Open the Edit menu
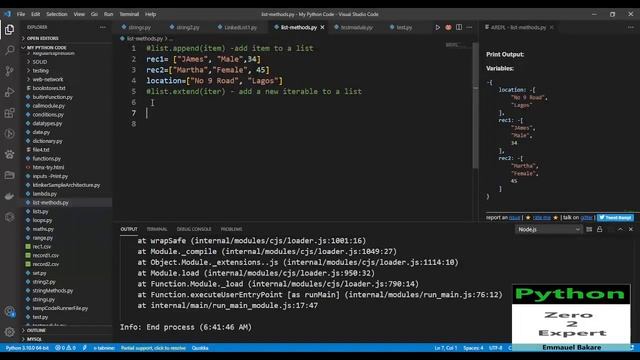 36,14
